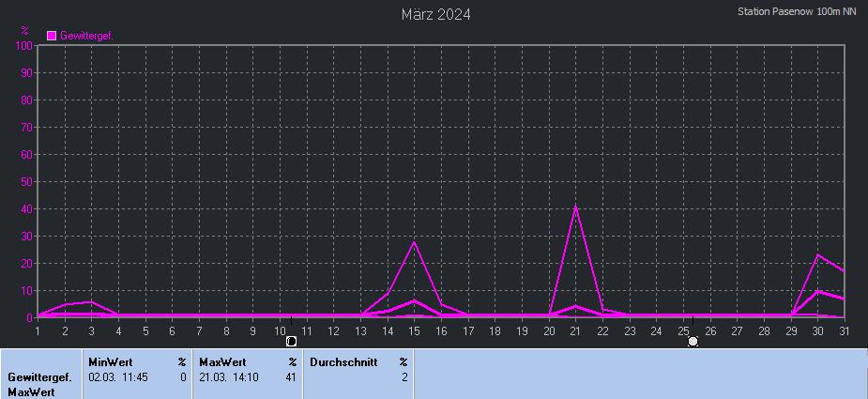Click the y-axis label 40
The image size is (868, 399).
27,209
